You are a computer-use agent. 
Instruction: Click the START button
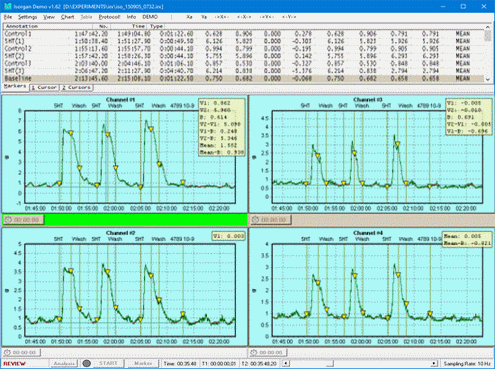tap(108, 363)
